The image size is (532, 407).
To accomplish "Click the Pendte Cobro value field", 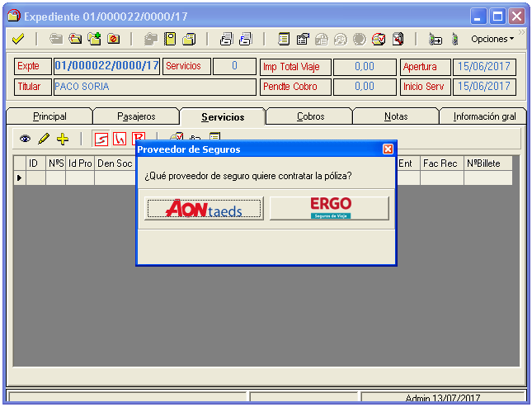I will pyautogui.click(x=365, y=87).
